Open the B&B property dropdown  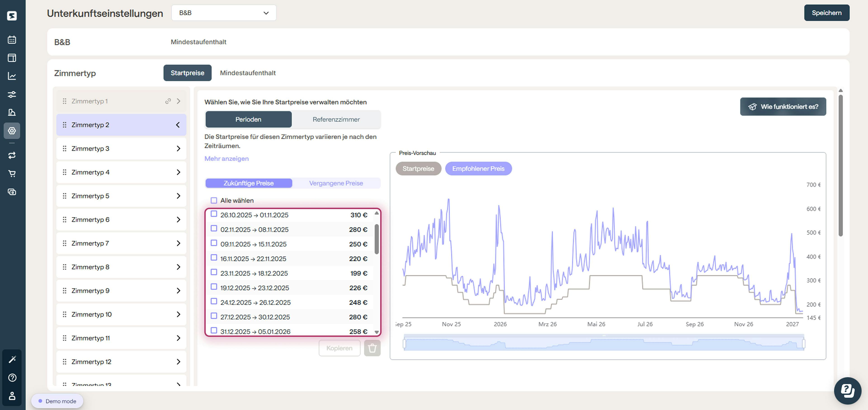[224, 13]
